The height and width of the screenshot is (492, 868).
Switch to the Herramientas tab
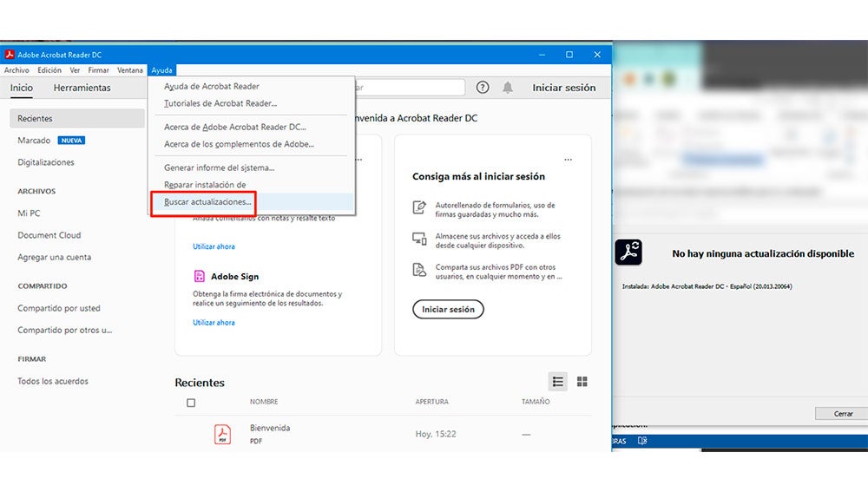click(x=82, y=88)
